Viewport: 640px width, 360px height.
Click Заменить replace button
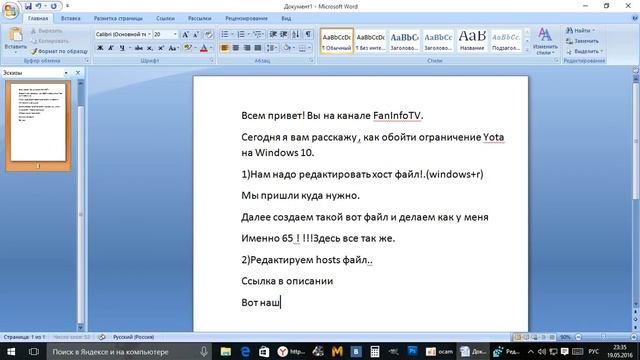(582, 41)
